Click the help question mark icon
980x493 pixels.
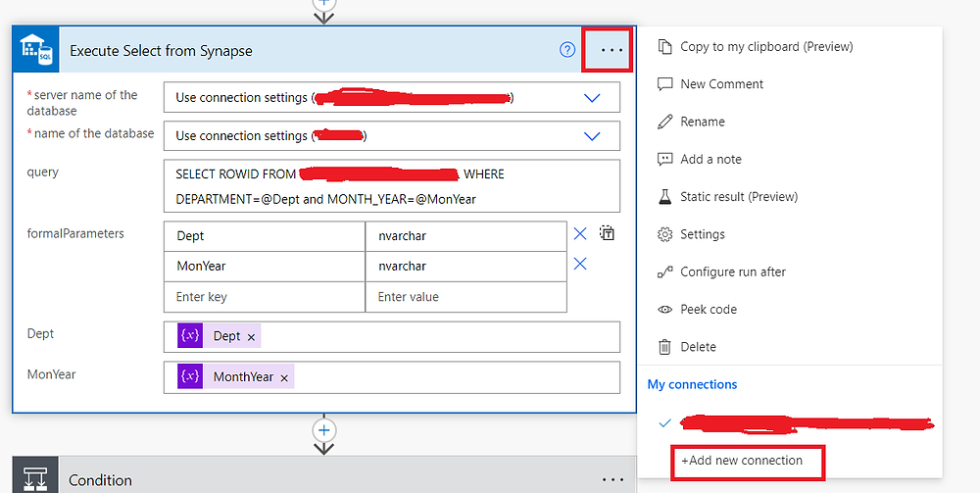pyautogui.click(x=566, y=50)
